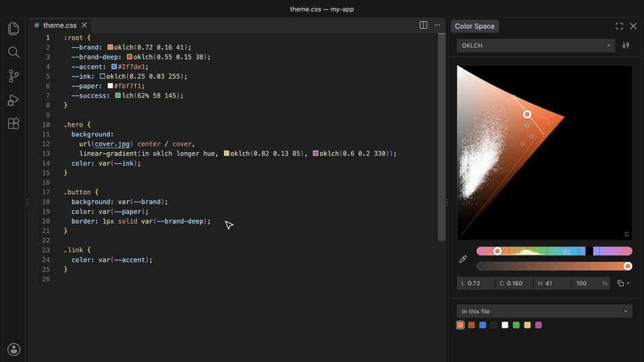Click "var(--brand-deep)" on line 20
This screenshot has height=362, width=644.
(x=174, y=221)
